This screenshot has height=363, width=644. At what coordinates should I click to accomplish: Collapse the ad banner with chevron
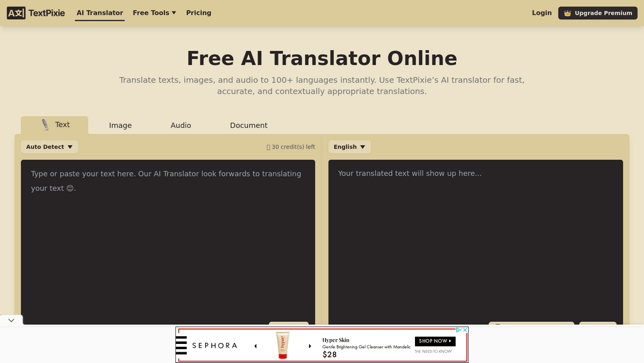pyautogui.click(x=11, y=321)
